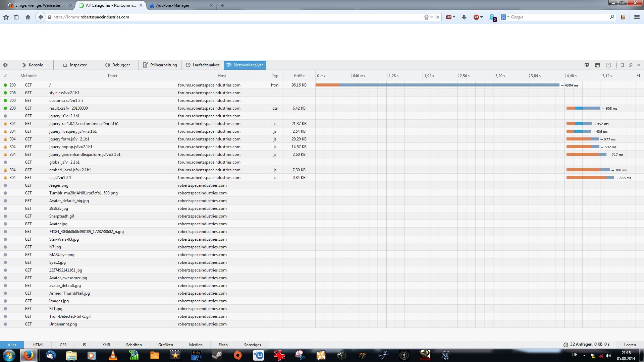The width and height of the screenshot is (644, 362).
Task: Click the Leeren button
Action: [630, 345]
